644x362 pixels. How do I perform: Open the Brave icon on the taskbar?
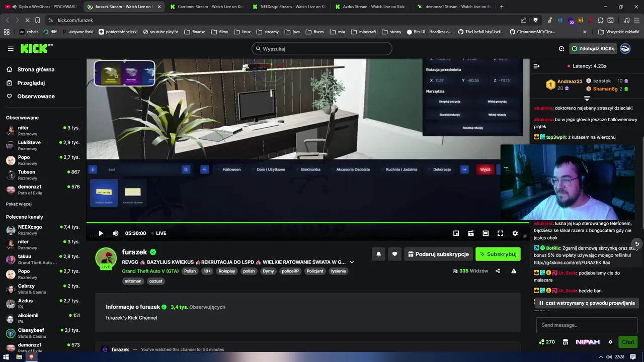pos(31,357)
